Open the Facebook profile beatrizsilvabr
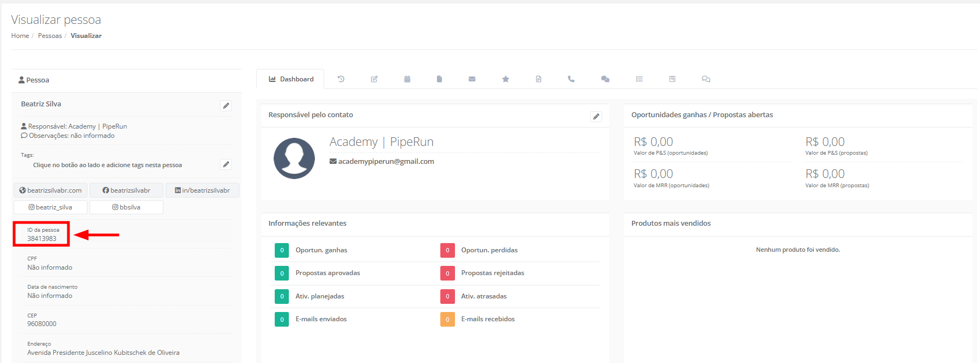 pyautogui.click(x=127, y=190)
